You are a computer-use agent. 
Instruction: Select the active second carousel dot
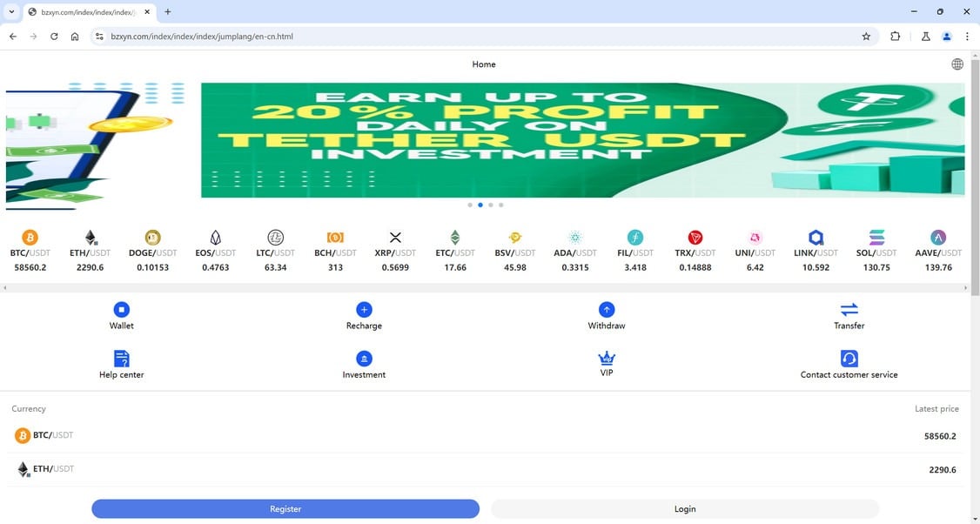(480, 205)
